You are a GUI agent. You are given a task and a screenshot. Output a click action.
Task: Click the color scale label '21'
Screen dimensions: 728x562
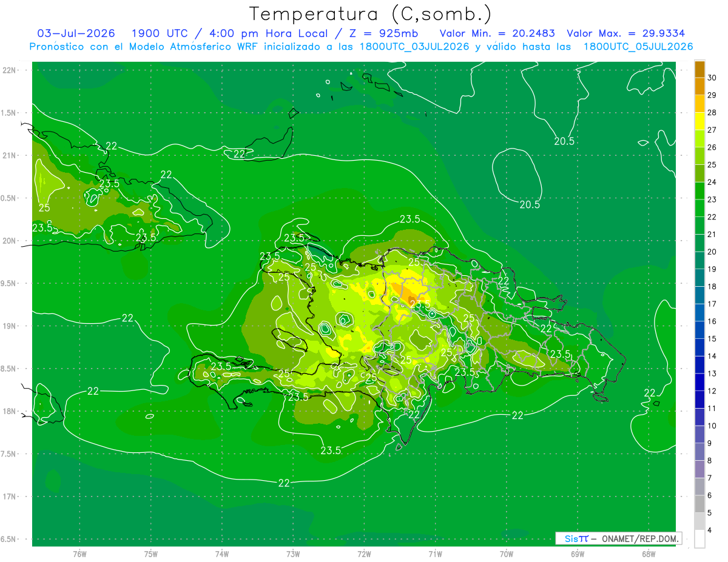point(712,235)
